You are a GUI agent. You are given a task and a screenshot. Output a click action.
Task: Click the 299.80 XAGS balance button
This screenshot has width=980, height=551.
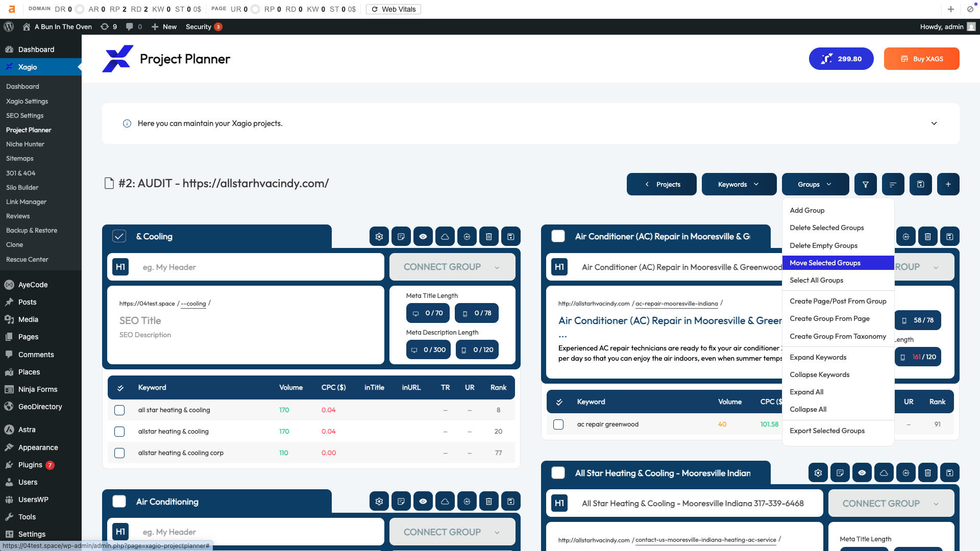[x=841, y=59]
